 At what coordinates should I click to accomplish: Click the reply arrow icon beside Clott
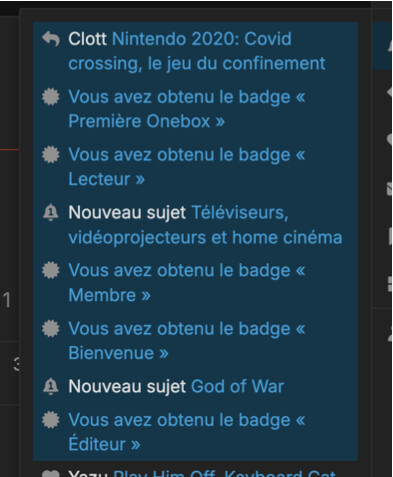[51, 39]
